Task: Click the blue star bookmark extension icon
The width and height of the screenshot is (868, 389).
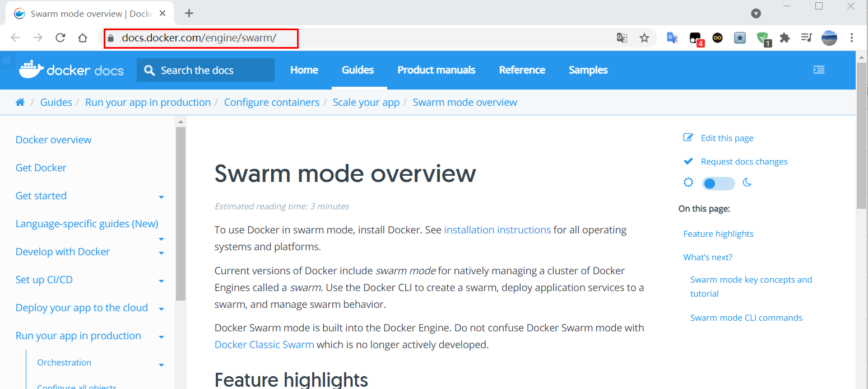Action: (x=740, y=38)
